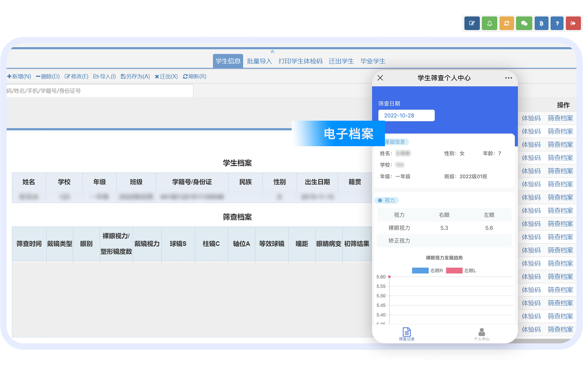The width and height of the screenshot is (583, 392).
Task: Open the 批量导入 tab
Action: coord(259,61)
